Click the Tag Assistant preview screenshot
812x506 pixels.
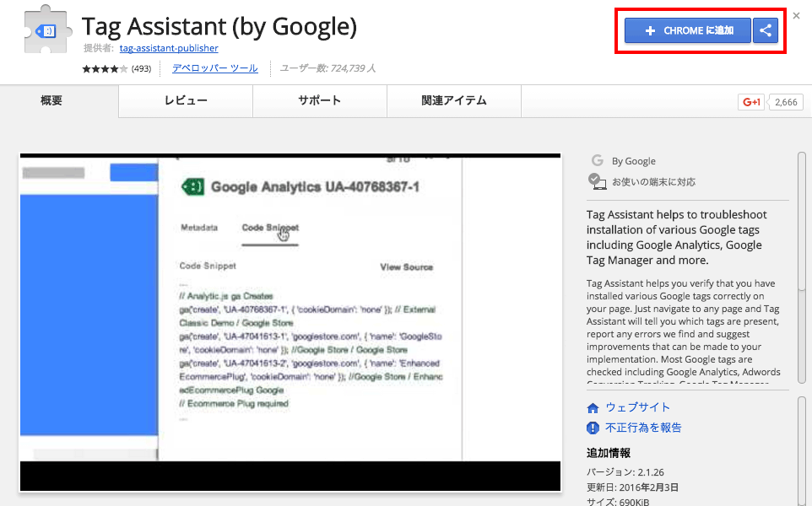pos(290,322)
